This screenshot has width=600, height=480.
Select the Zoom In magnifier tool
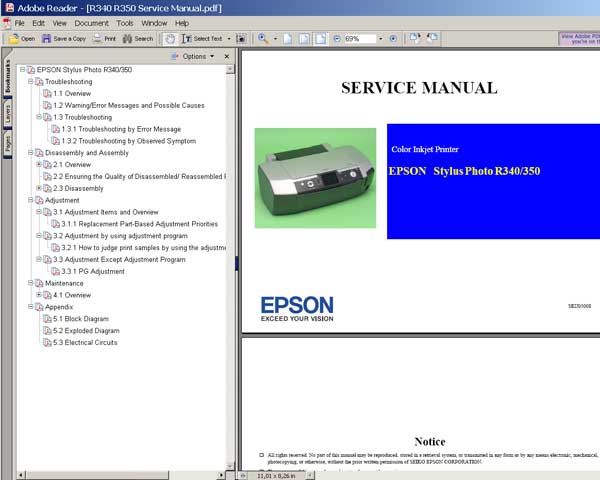point(263,38)
